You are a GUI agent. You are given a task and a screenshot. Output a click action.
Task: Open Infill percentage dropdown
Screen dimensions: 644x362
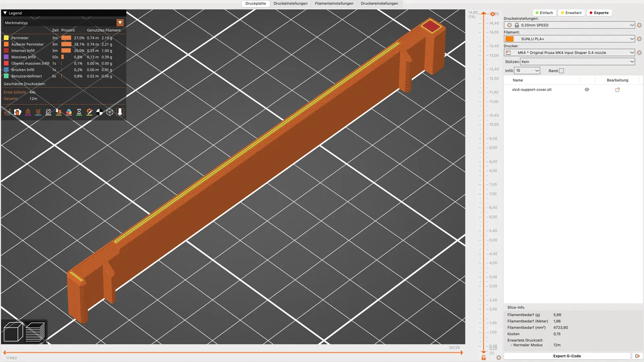(x=527, y=71)
